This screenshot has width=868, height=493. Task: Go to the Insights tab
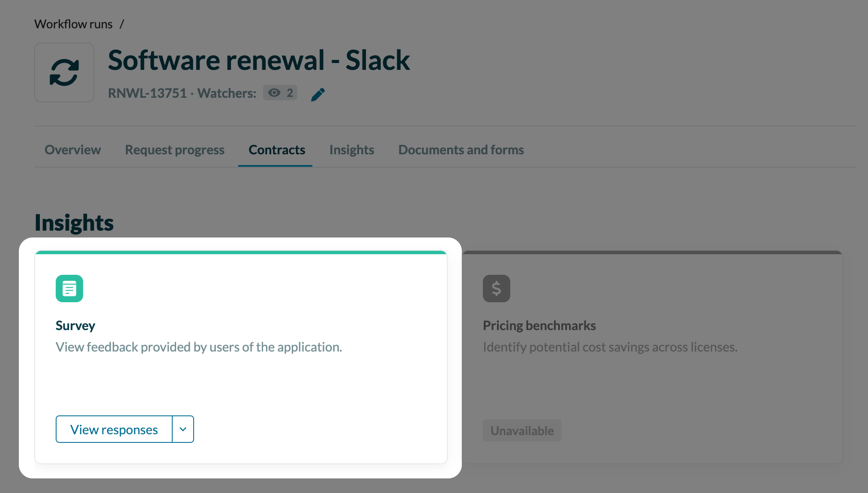352,150
